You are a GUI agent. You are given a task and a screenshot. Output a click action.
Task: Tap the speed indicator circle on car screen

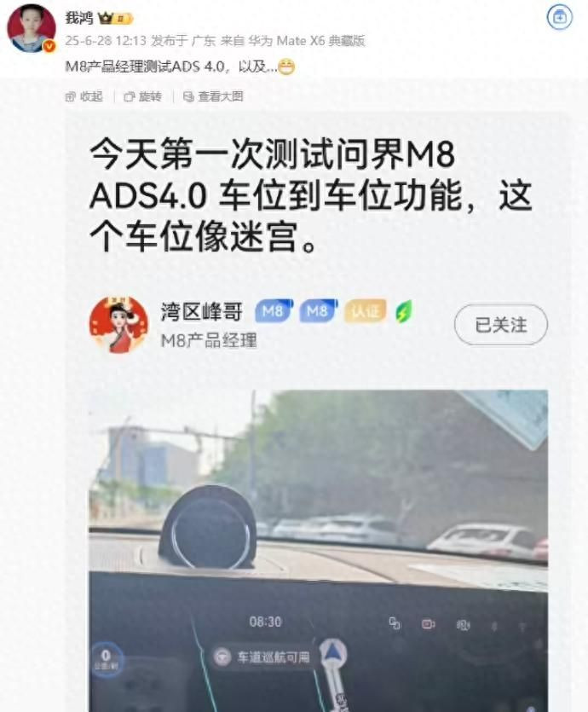click(x=107, y=658)
